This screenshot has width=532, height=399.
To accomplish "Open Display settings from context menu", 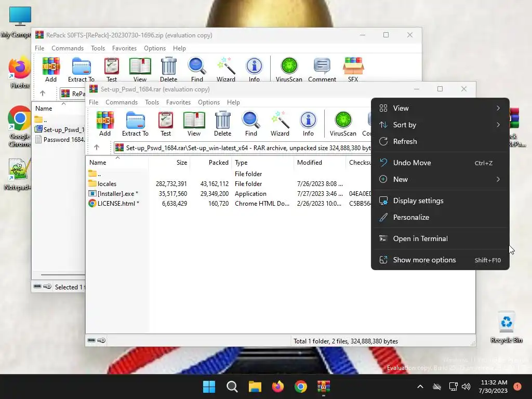I will 440,201.
